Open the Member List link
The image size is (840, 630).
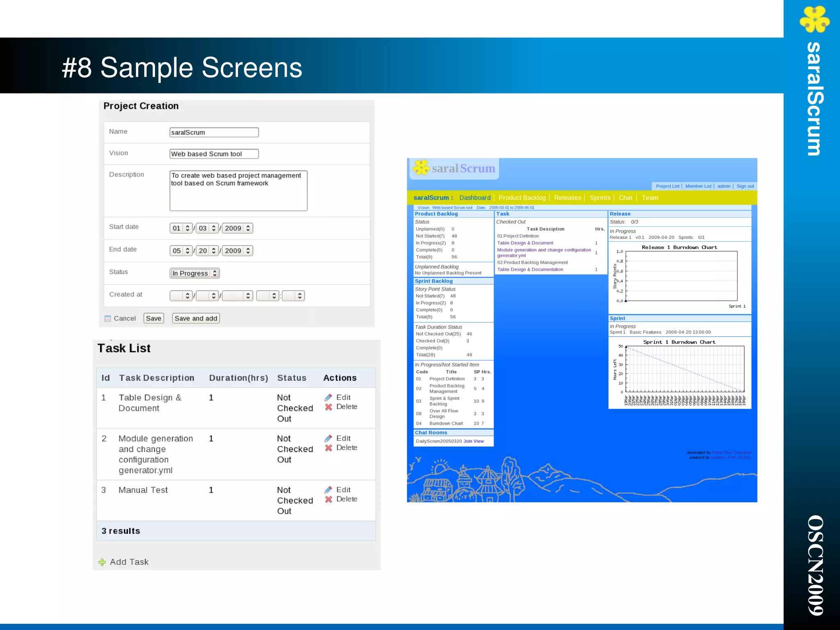pos(698,186)
